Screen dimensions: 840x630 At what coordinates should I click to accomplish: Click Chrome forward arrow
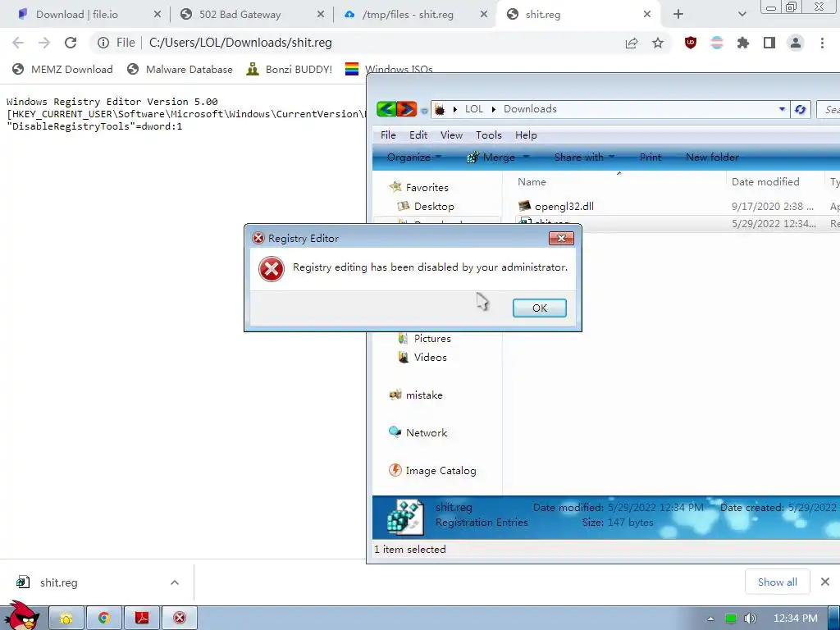click(44, 43)
